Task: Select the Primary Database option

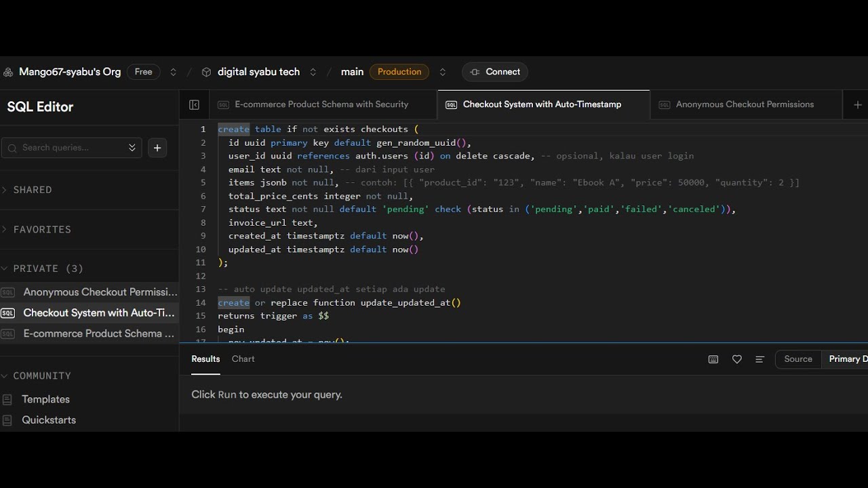Action: point(845,359)
